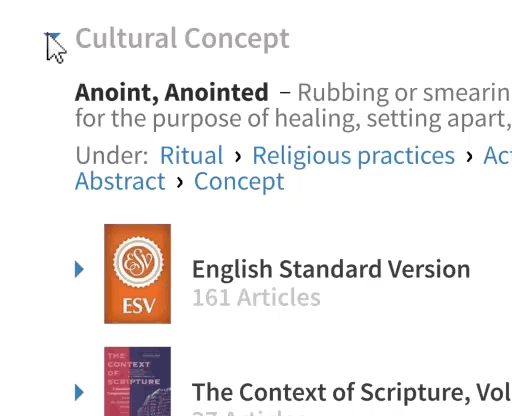Viewport: 512px width, 416px height.
Task: Open the truncated breadcrumb link after Religious practices
Action: click(498, 156)
